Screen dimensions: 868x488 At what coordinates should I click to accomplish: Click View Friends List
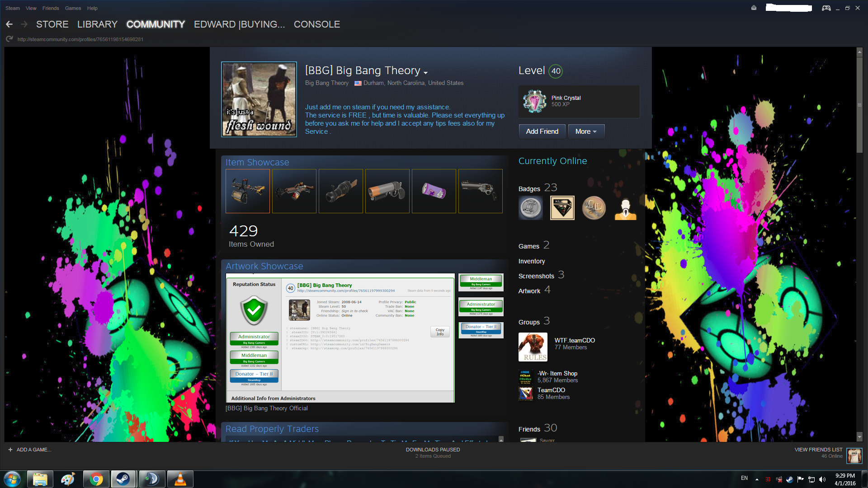point(818,450)
